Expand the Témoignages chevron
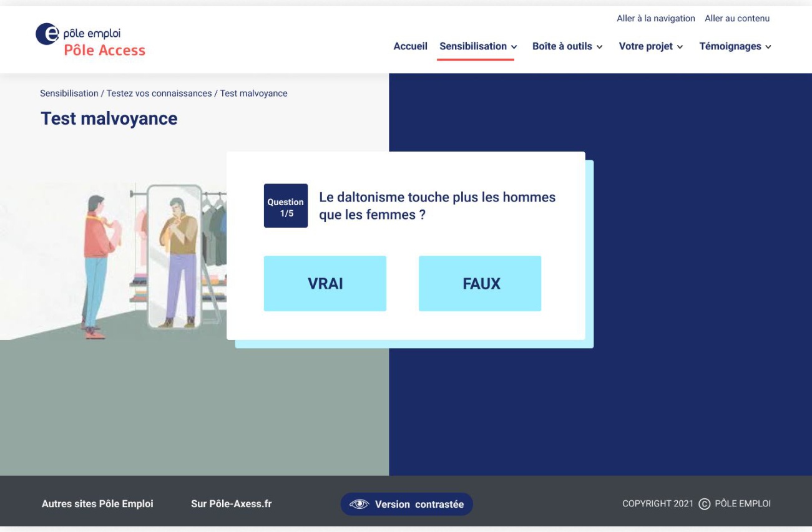Image resolution: width=812 pixels, height=532 pixels. tap(768, 47)
